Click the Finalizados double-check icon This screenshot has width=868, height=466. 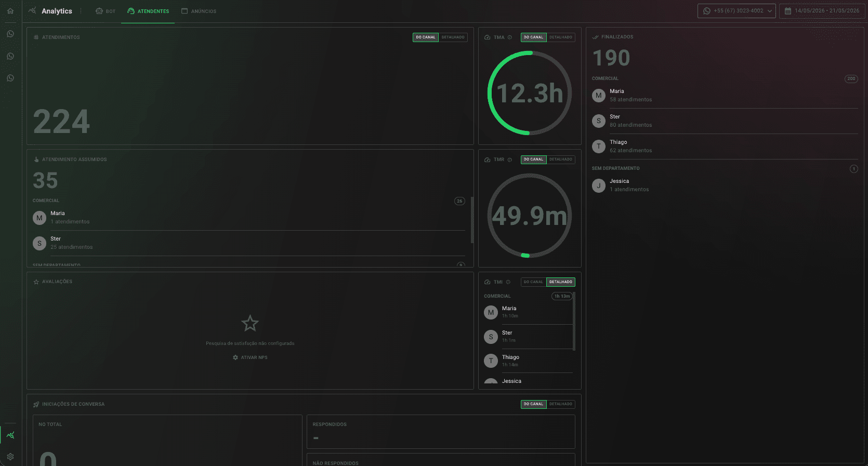point(595,37)
